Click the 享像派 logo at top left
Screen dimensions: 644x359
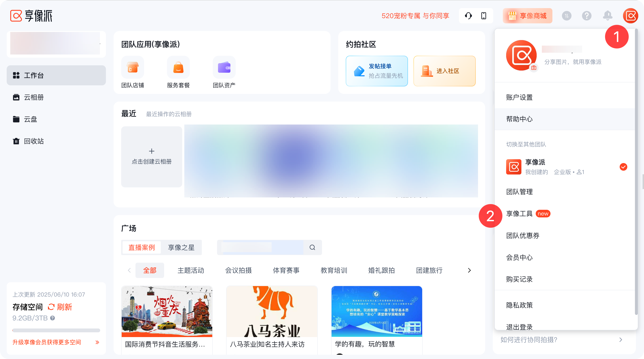point(31,16)
